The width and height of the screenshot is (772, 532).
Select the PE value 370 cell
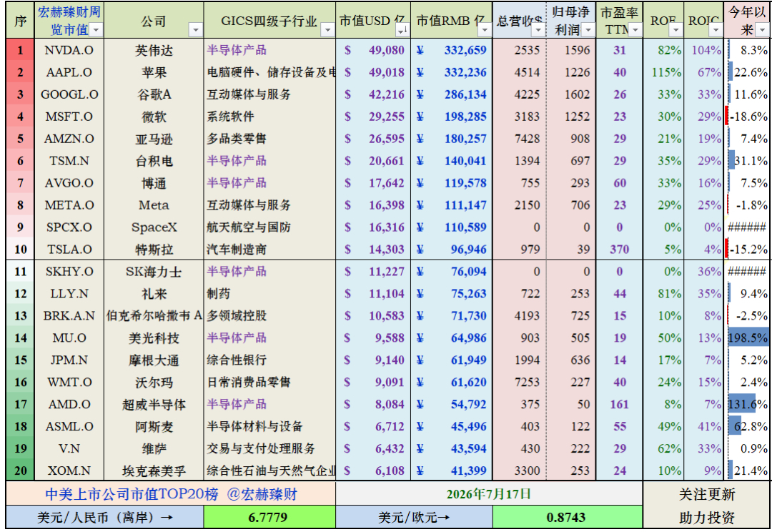[x=619, y=250]
